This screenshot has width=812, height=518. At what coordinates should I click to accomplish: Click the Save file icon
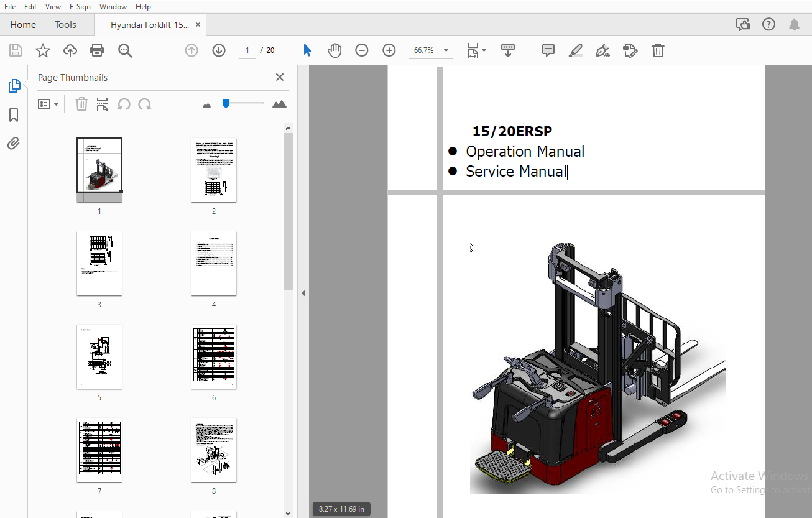[x=16, y=50]
